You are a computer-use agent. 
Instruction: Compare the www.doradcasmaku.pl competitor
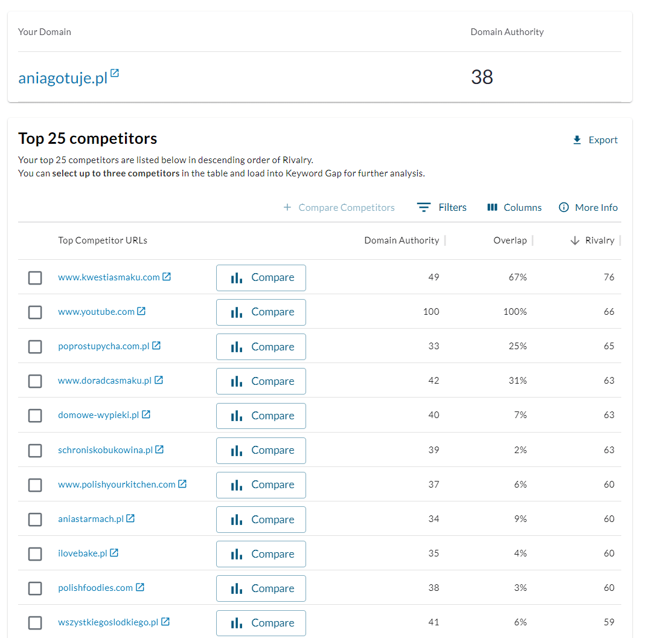point(261,381)
